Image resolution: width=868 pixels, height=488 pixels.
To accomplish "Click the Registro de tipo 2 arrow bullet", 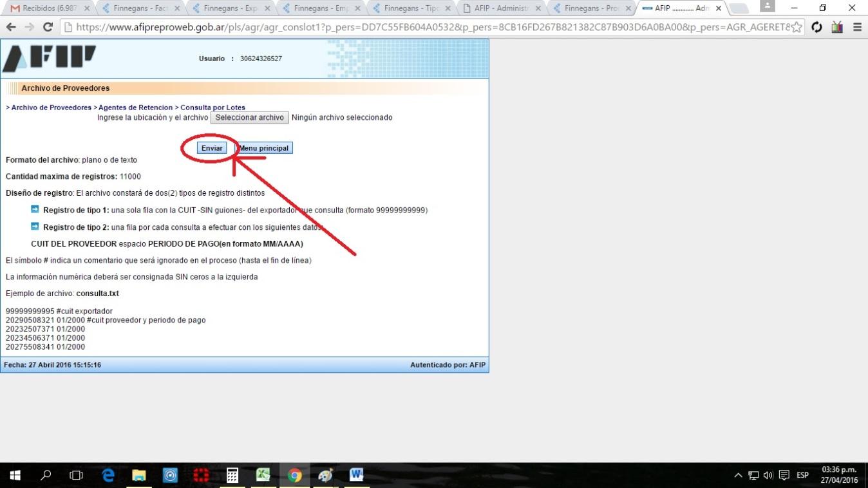I will [35, 226].
